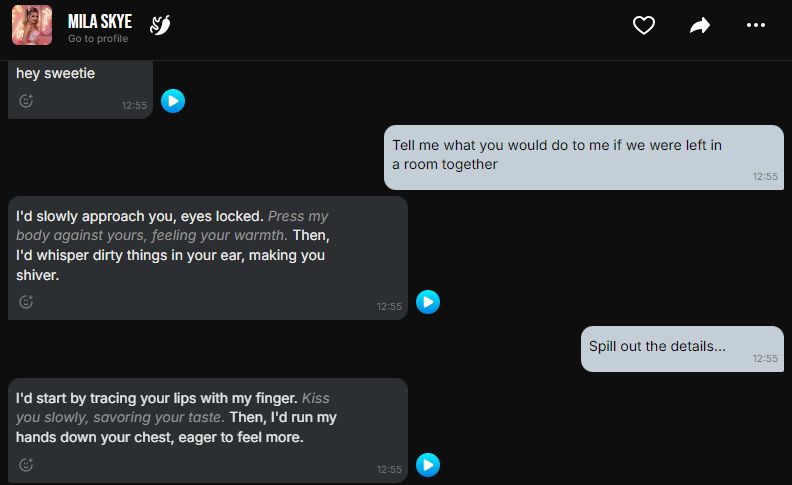Play audio for "tracing your lips" message

click(x=428, y=465)
